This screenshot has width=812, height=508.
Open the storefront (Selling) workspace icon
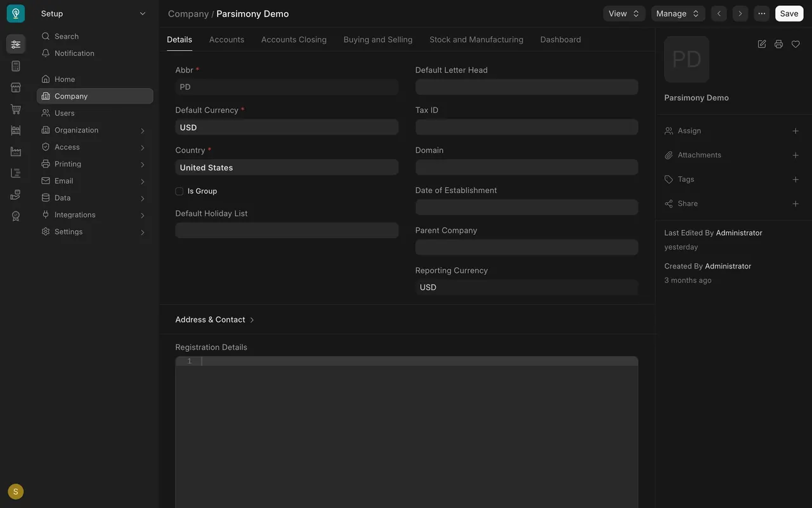[x=16, y=88]
